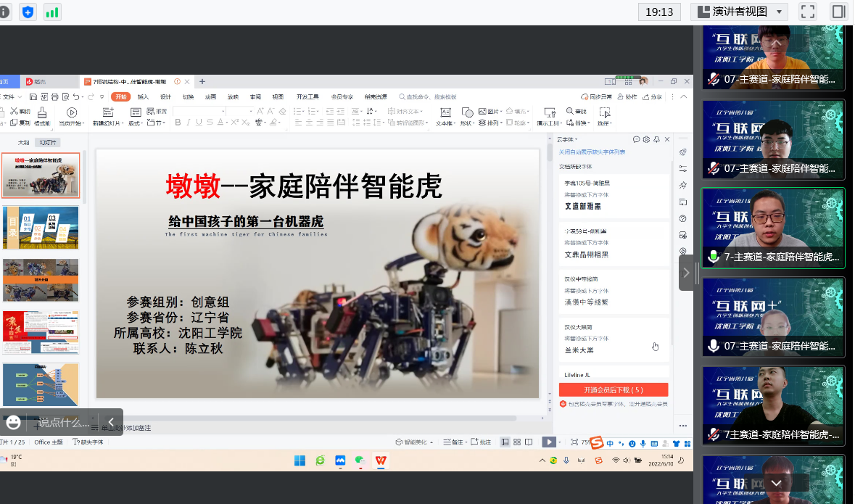The width and height of the screenshot is (855, 504).
Task: Toggle the participant sidebar layout icon
Action: click(x=839, y=12)
